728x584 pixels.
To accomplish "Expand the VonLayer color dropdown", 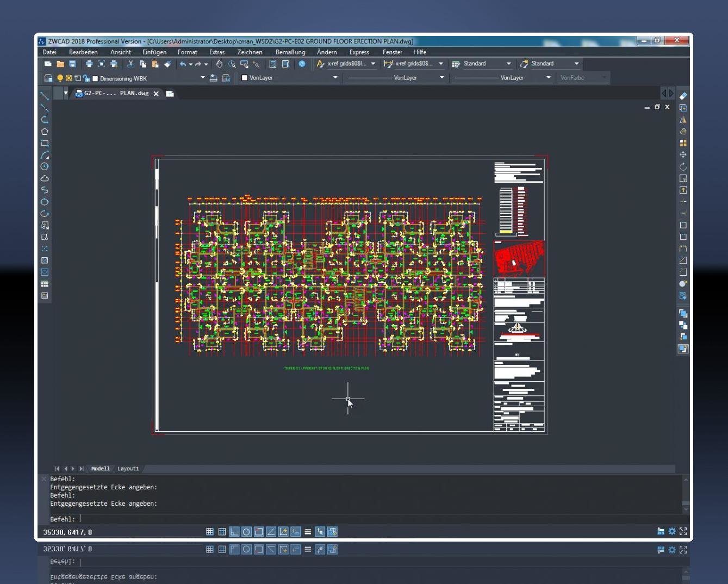I will [x=335, y=78].
